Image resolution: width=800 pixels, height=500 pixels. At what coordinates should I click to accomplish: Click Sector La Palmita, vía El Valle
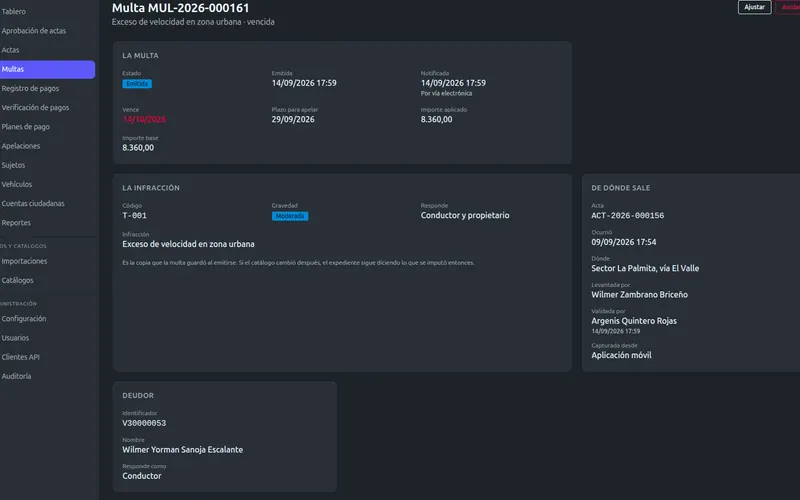(x=645, y=268)
